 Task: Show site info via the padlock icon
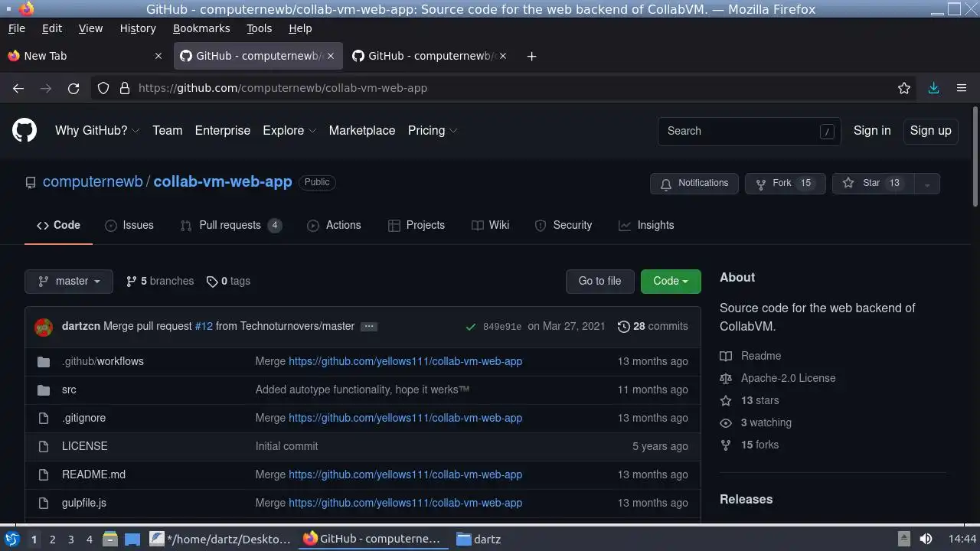point(125,88)
